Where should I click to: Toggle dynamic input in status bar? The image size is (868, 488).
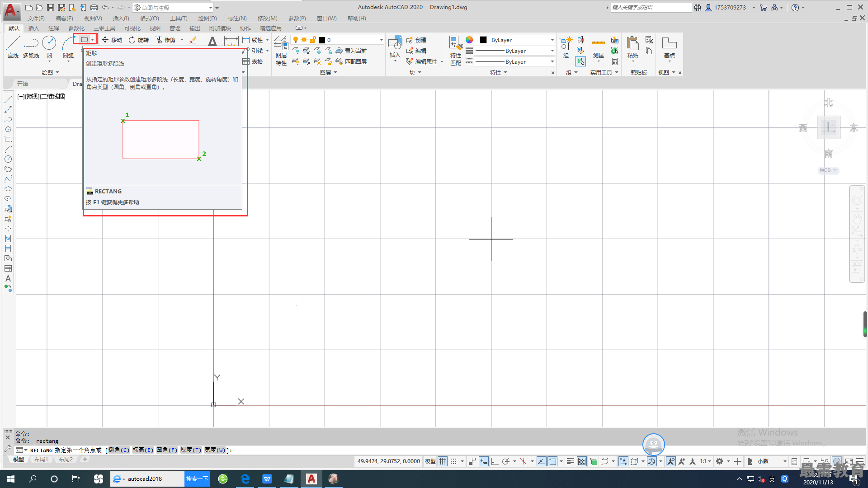point(483,461)
